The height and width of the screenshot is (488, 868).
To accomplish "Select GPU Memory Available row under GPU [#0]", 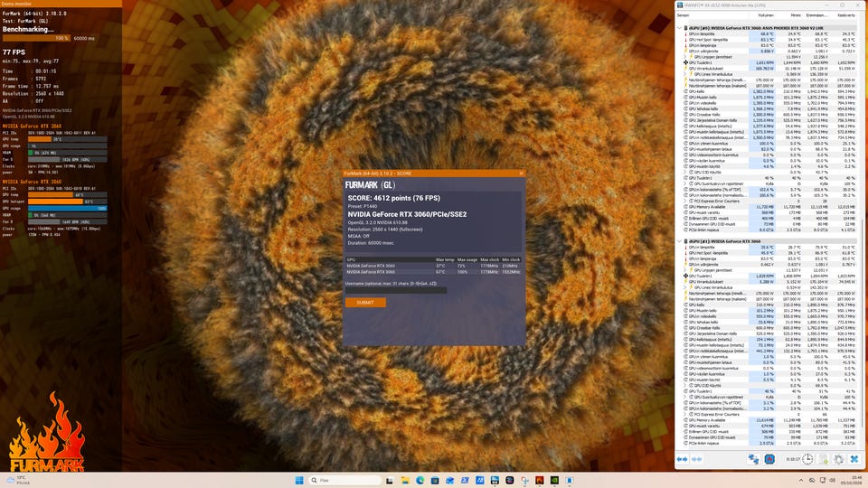I will tap(769, 207).
